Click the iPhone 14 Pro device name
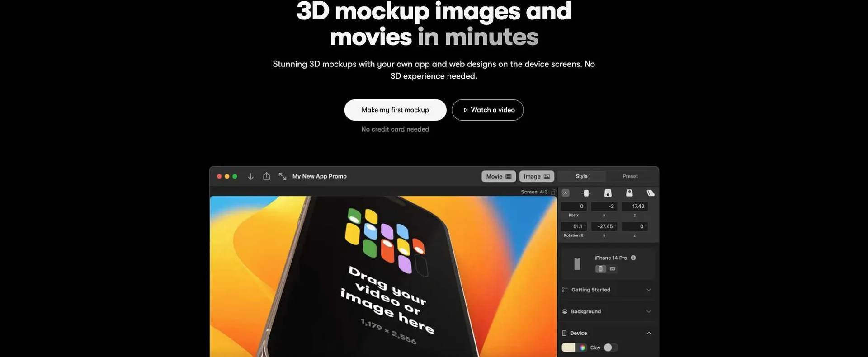Screen dimensions: 868x357 pos(611,258)
